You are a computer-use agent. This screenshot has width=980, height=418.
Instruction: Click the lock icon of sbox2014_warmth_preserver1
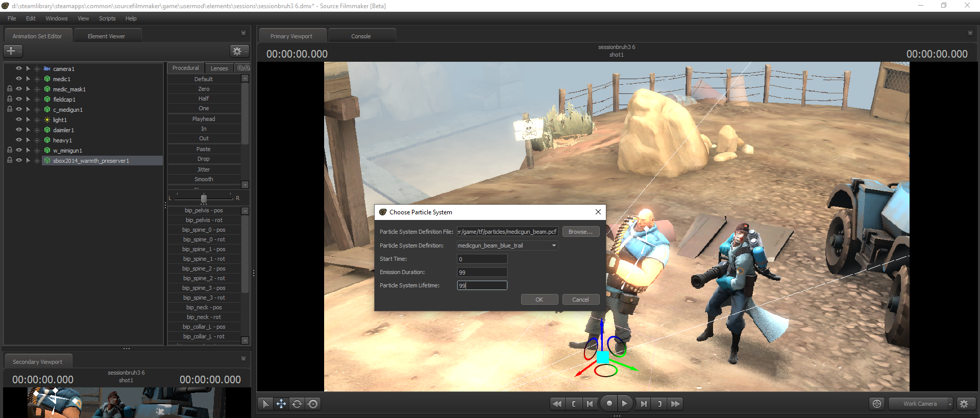(x=10, y=160)
